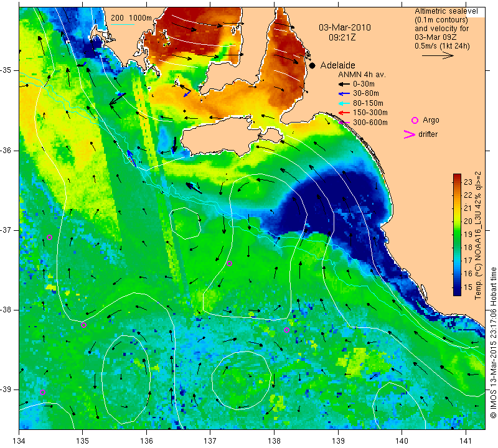Image resolution: width=498 pixels, height=448 pixels.
Task: Click the cyan 80-150m legend arrow
Action: 344,103
